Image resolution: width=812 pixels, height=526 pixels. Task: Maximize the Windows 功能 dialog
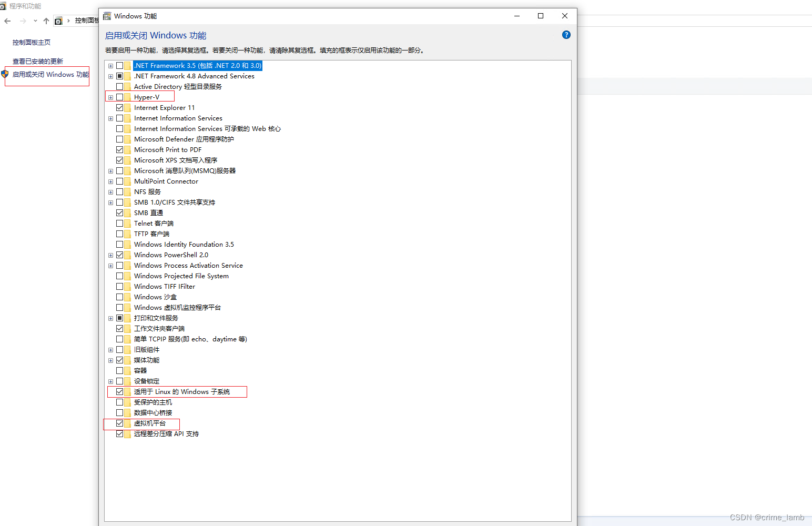pos(541,16)
